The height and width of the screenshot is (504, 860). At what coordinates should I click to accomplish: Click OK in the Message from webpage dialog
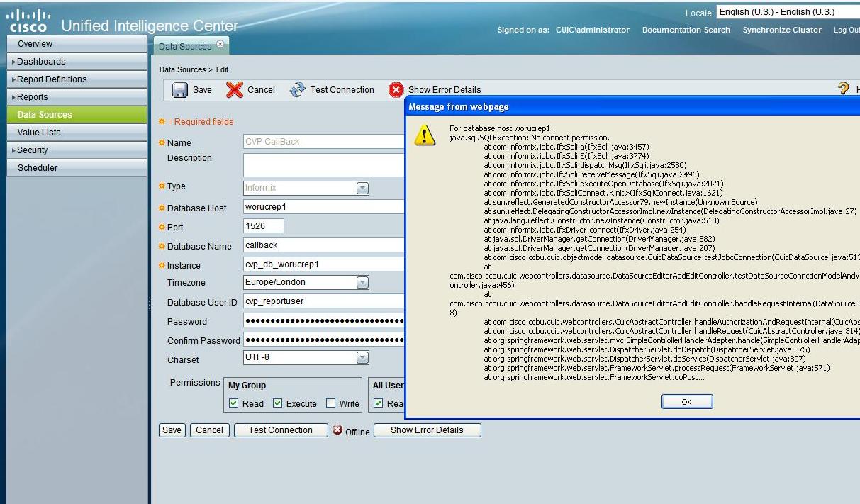tap(686, 402)
